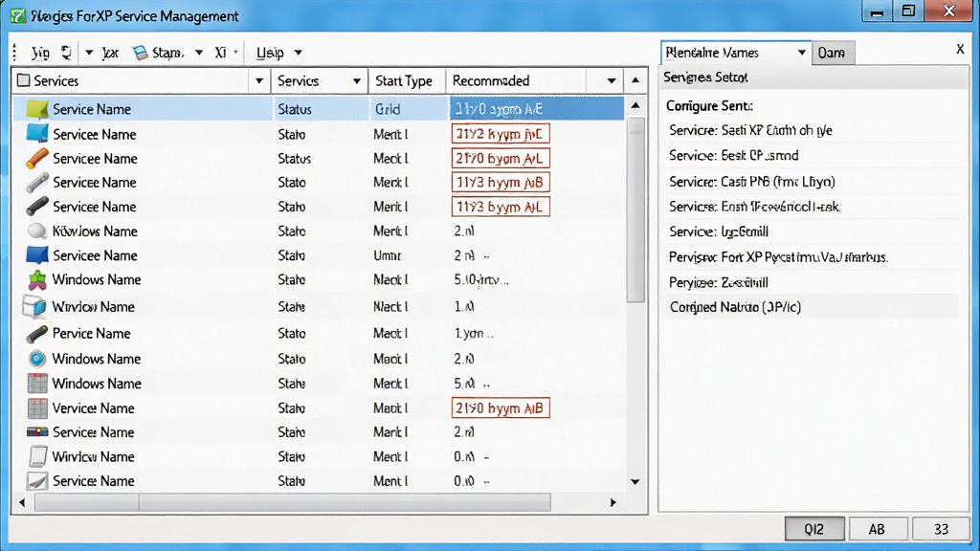
Task: Select the box icon beside Wirvion Name
Action: (34, 306)
